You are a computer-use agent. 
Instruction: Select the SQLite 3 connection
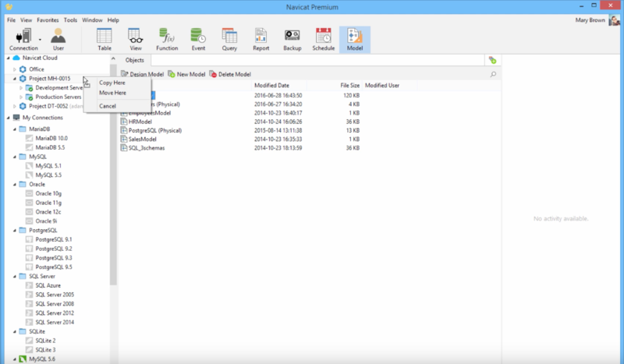(45, 350)
